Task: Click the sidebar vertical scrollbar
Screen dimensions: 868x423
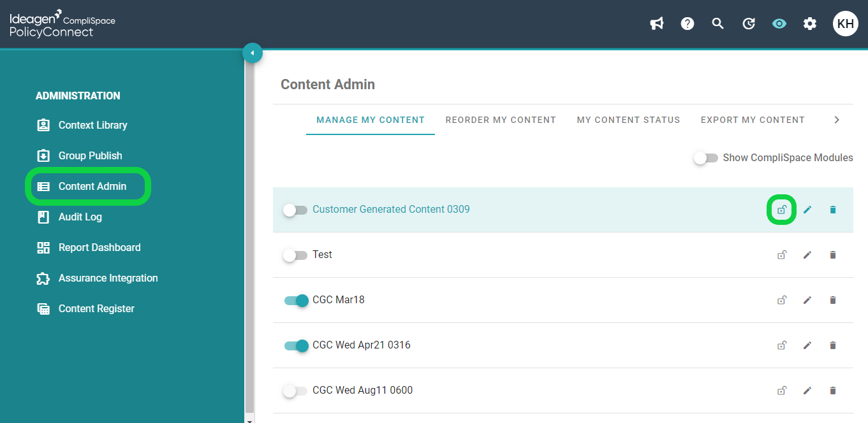Action: 249,236
